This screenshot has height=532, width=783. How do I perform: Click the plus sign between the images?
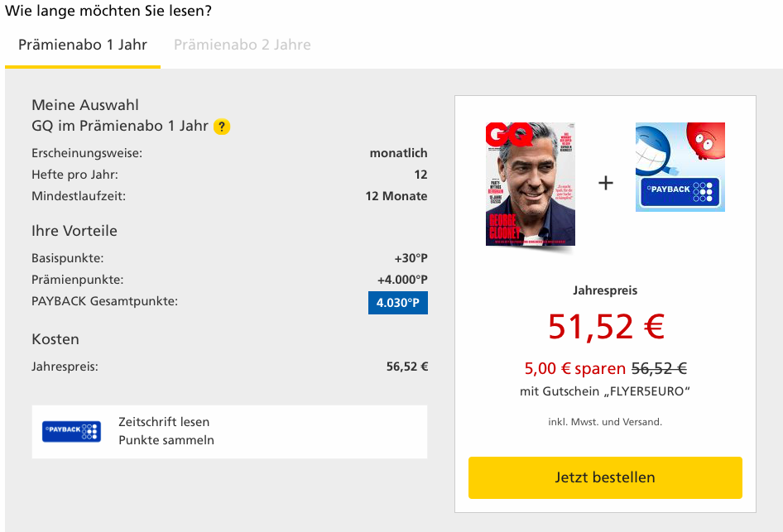(x=606, y=183)
